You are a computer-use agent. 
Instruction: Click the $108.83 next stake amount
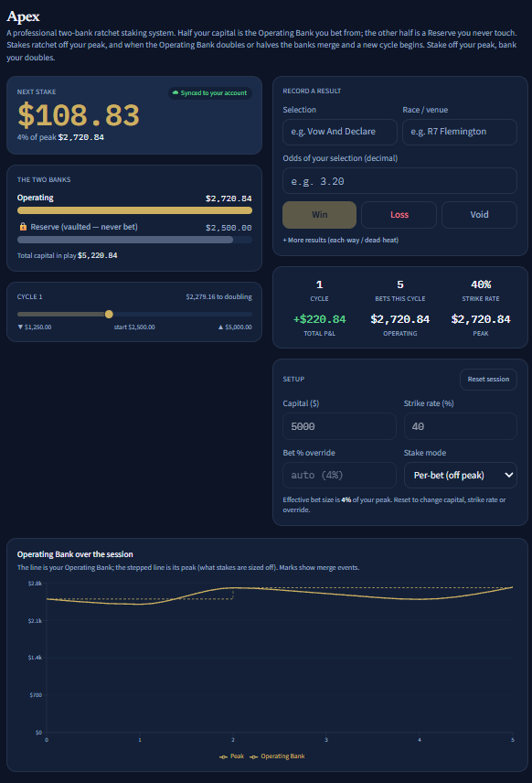point(79,115)
